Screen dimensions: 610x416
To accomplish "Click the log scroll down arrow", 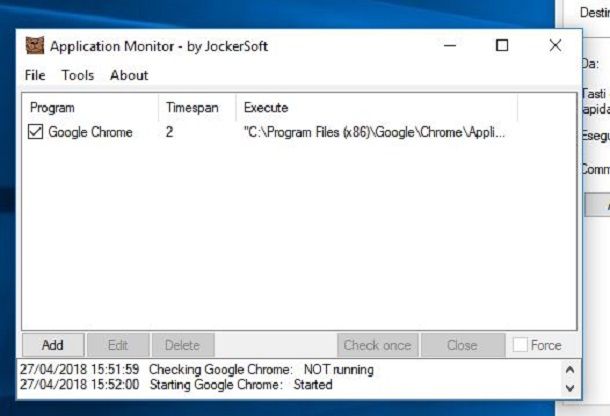I will (570, 388).
